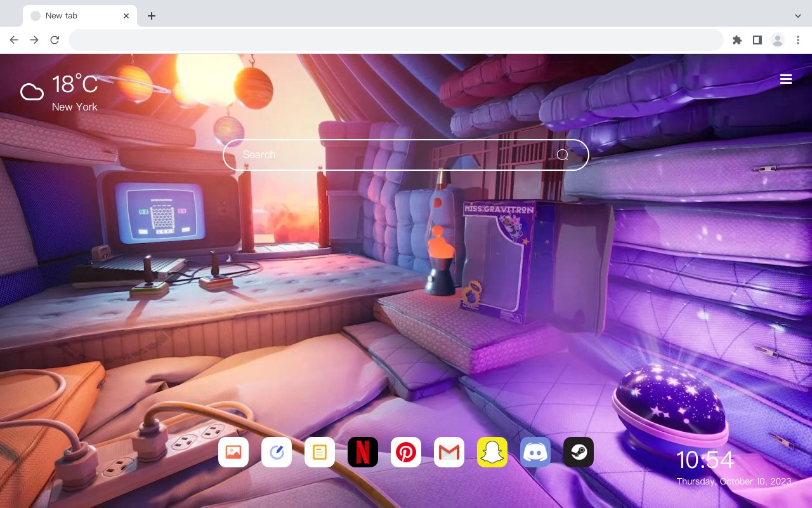This screenshot has width=812, height=508.
Task: Reload the current page
Action: [x=55, y=40]
